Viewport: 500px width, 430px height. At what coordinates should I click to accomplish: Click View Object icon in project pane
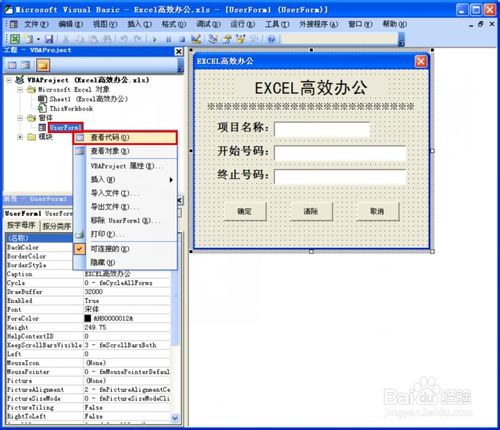[26, 65]
